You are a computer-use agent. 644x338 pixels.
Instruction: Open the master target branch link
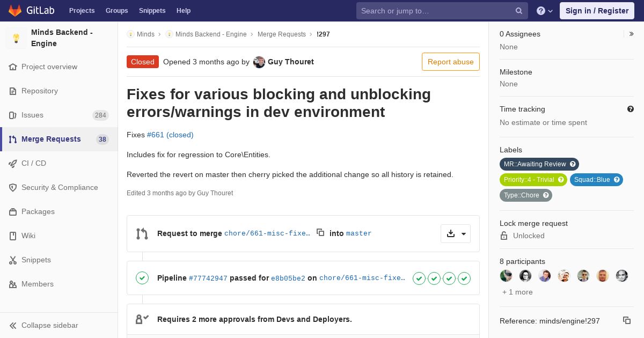point(359,233)
